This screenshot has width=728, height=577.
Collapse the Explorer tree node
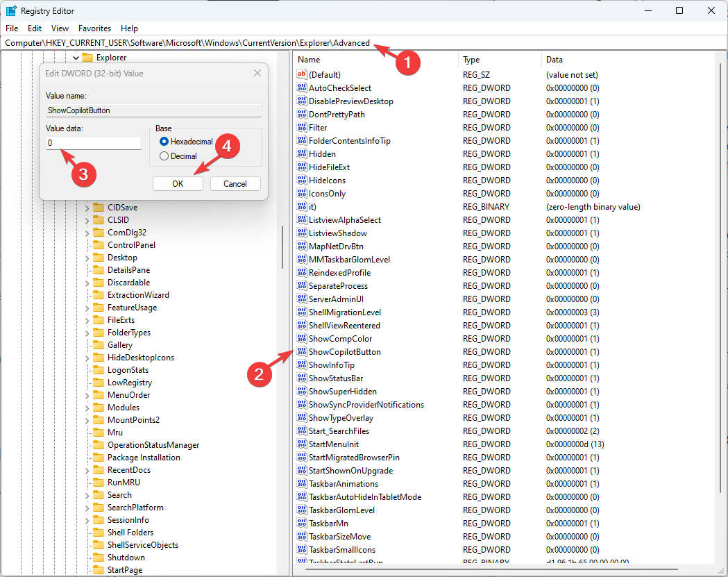click(74, 58)
